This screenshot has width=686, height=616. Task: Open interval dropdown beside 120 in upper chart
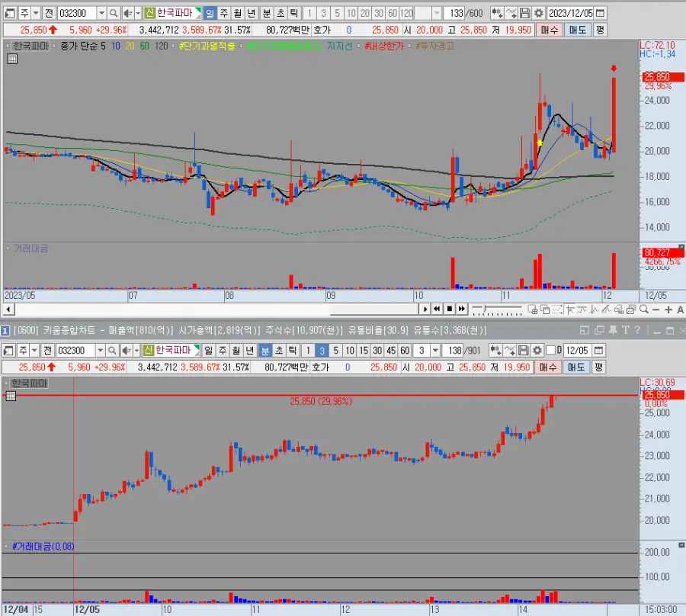(x=437, y=13)
